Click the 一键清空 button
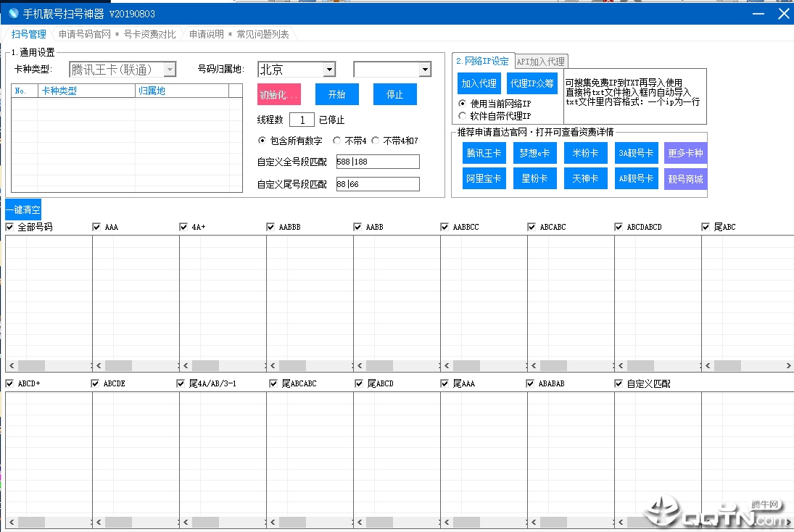Viewport: 794px width, 532px height. 23,209
